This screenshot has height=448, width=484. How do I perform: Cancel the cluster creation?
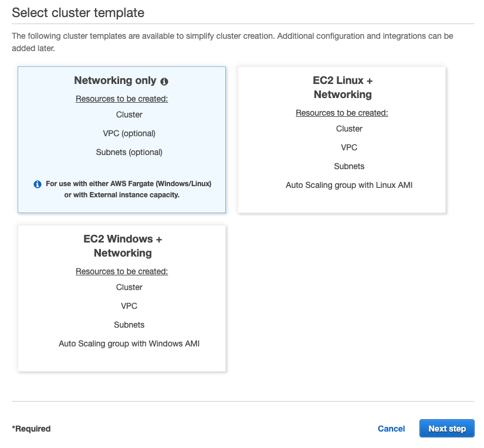pos(391,428)
